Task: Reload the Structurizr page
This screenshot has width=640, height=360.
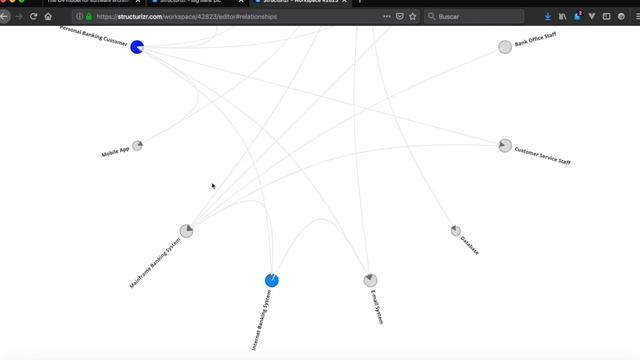Action: [33, 17]
